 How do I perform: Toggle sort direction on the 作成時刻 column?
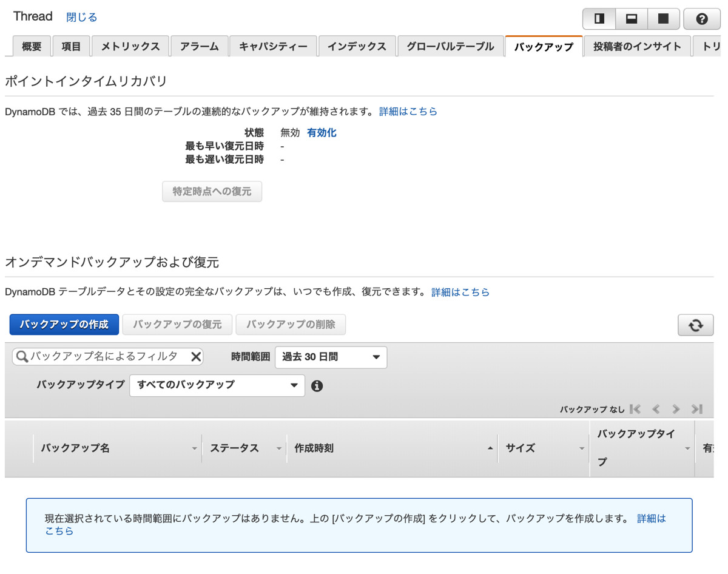coord(490,448)
